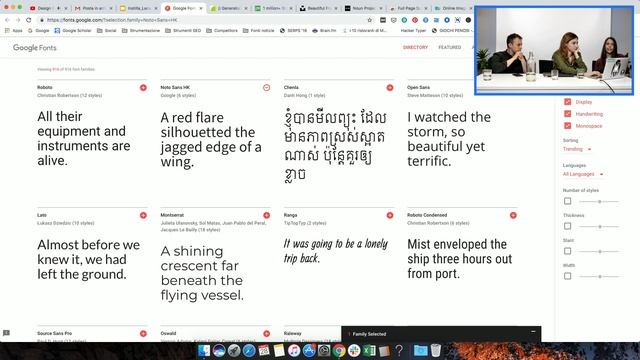Remove Noto Sans HK from selection
640x360 pixels.
click(x=267, y=88)
